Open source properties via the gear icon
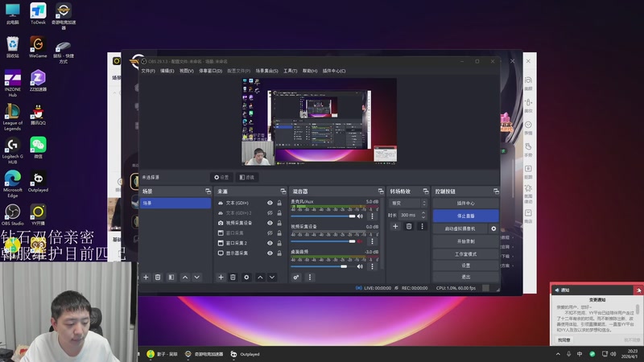Image resolution: width=644 pixels, height=362 pixels. point(246,277)
